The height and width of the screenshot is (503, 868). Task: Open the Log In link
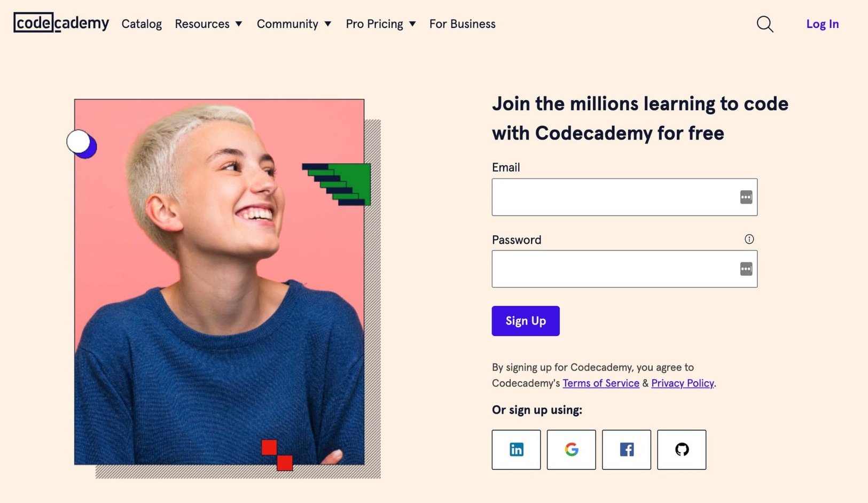pyautogui.click(x=822, y=24)
